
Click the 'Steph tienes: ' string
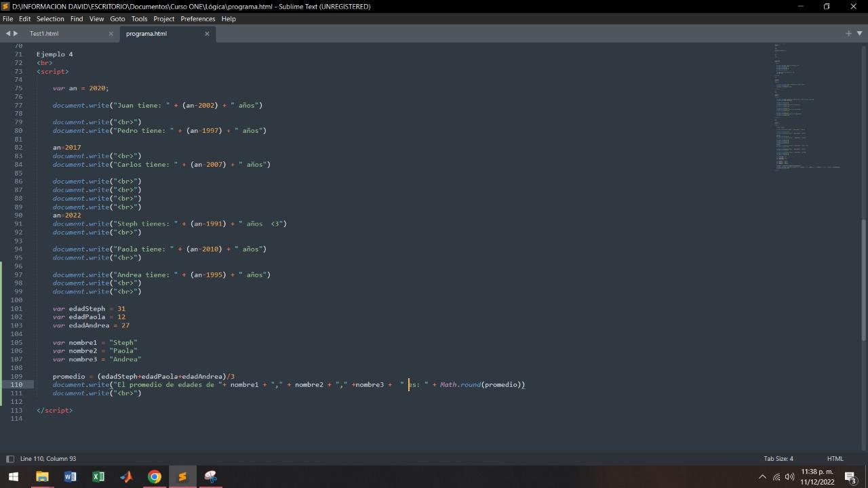[147, 224]
